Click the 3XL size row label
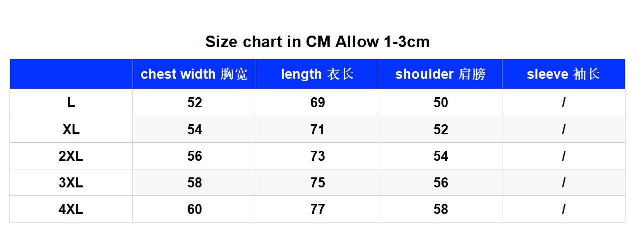The image size is (644, 231). click(x=71, y=182)
